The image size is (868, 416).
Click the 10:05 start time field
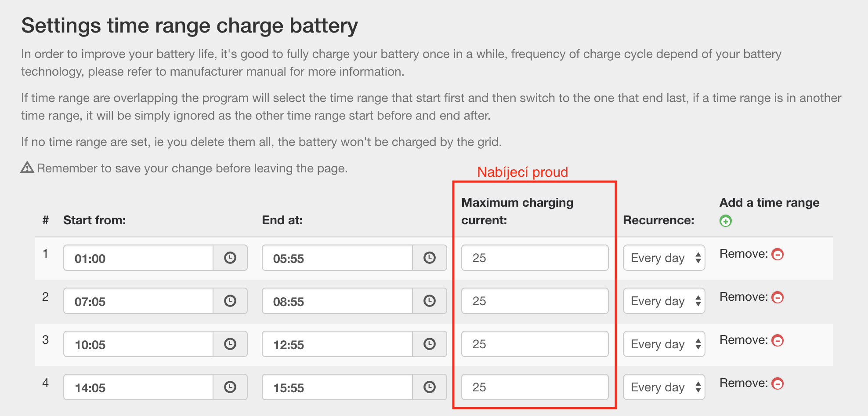[x=138, y=344]
